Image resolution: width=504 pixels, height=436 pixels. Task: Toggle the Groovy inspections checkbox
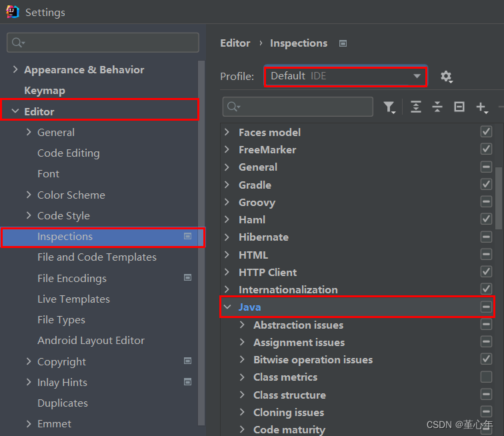[x=486, y=201]
